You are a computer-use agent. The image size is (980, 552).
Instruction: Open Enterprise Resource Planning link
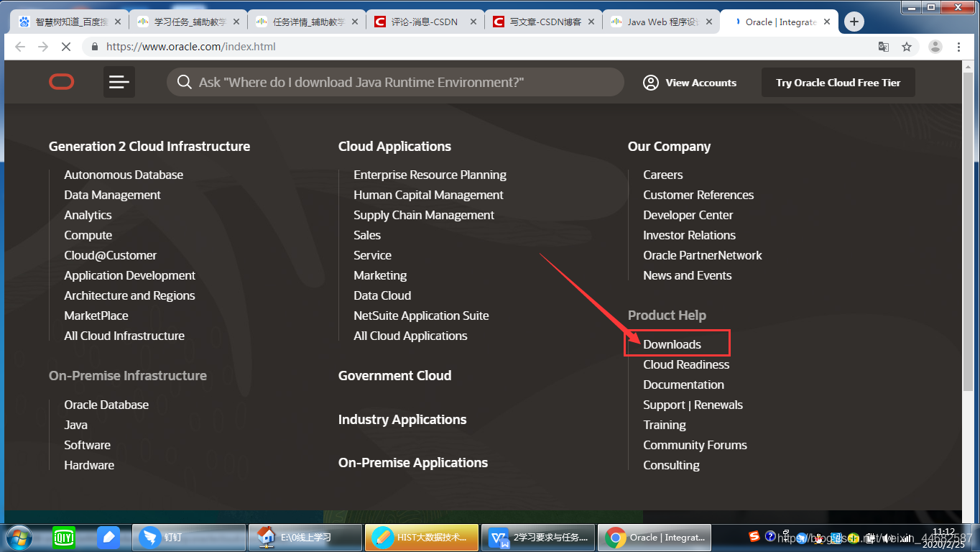coord(430,175)
